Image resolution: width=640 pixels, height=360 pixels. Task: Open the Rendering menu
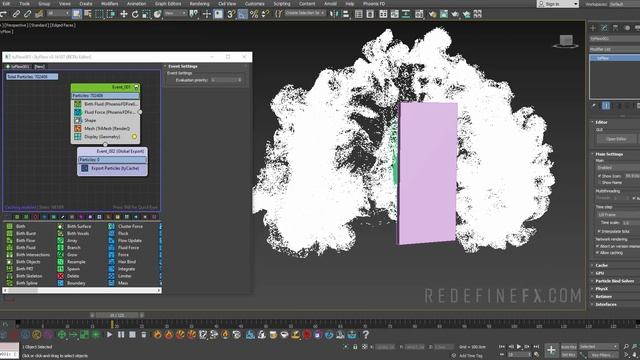pos(199,4)
